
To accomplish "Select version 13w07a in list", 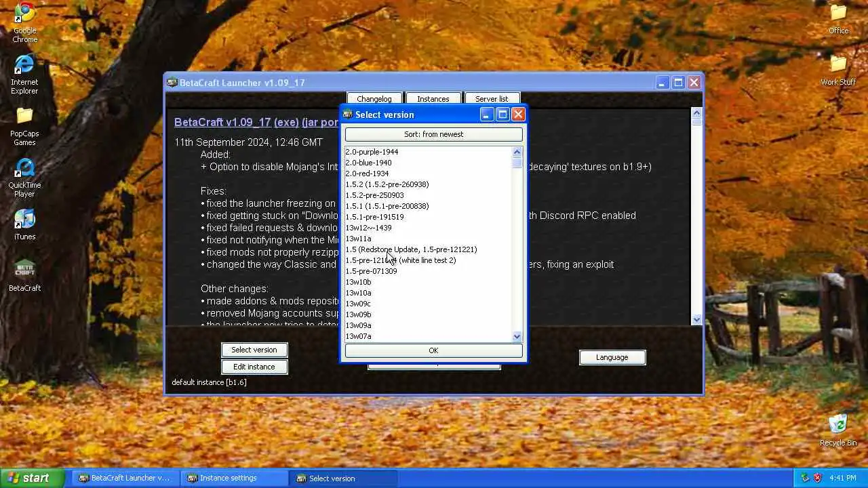I will pos(429,336).
